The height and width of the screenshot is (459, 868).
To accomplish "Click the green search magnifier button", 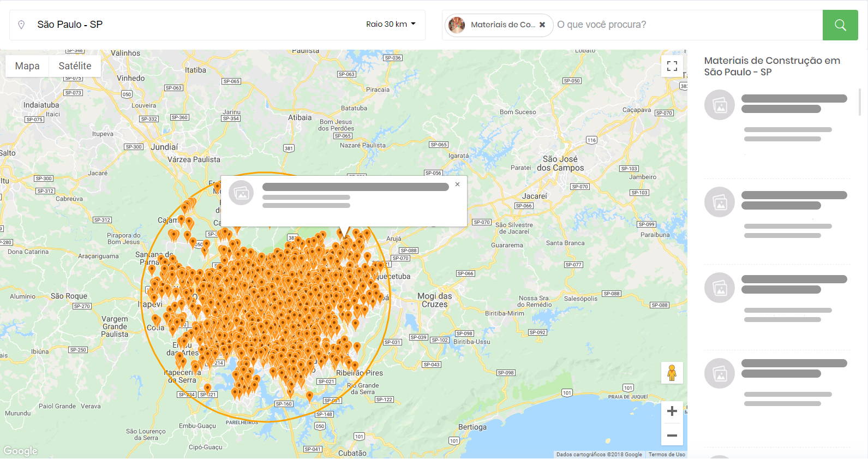I will tap(840, 25).
